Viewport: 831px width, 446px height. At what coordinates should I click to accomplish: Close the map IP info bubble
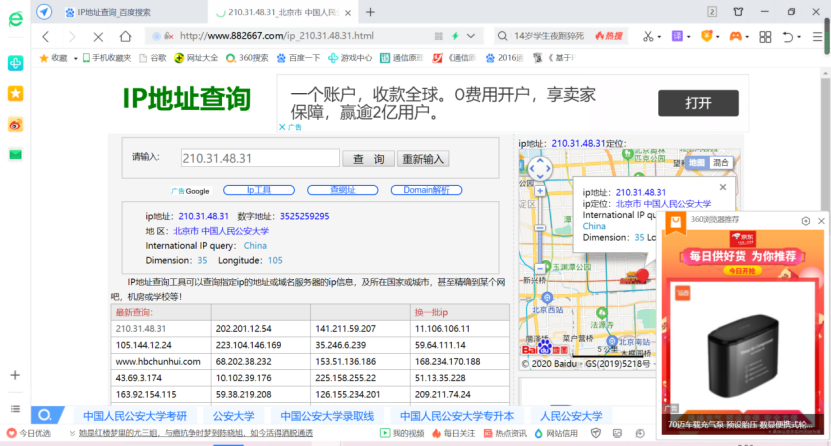coord(723,187)
